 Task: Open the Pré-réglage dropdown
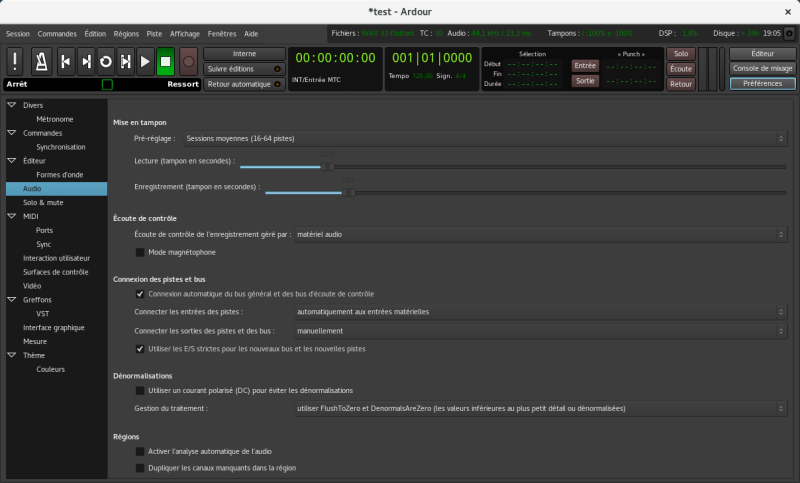tap(485, 138)
